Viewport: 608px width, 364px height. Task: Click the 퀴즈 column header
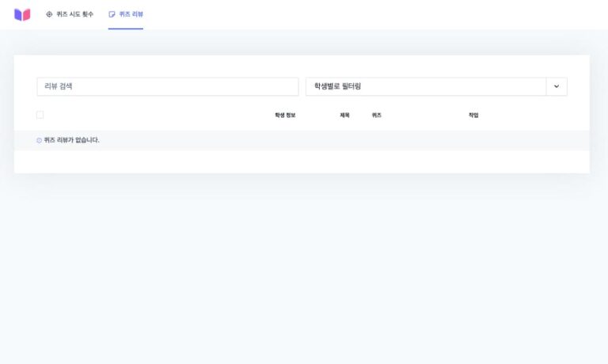[x=376, y=116]
